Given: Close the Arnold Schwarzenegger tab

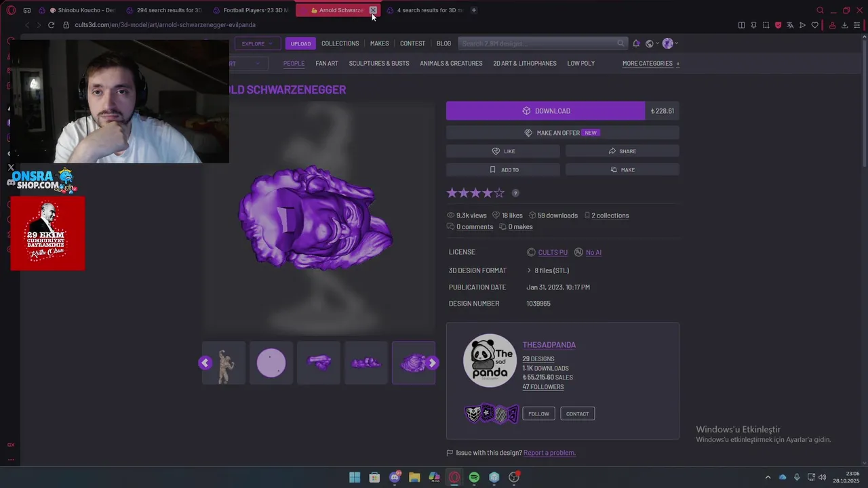Looking at the screenshot, I should [373, 10].
